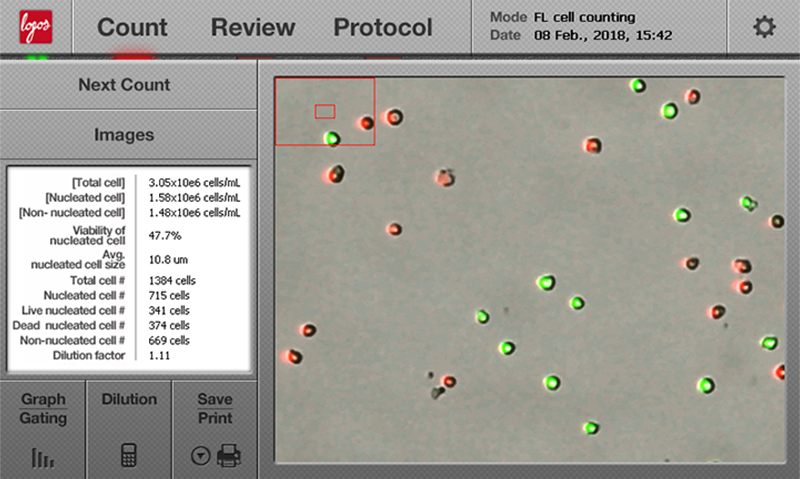
Task: Choose the Save Print button label
Action: (215, 408)
